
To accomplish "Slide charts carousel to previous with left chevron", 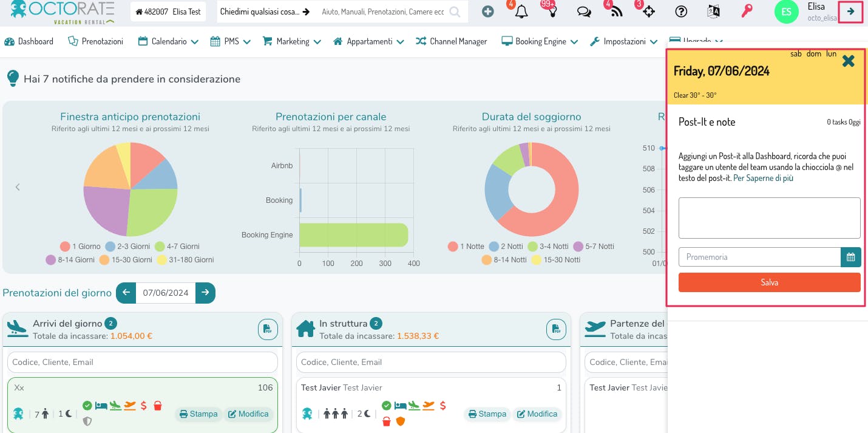I will coord(18,187).
